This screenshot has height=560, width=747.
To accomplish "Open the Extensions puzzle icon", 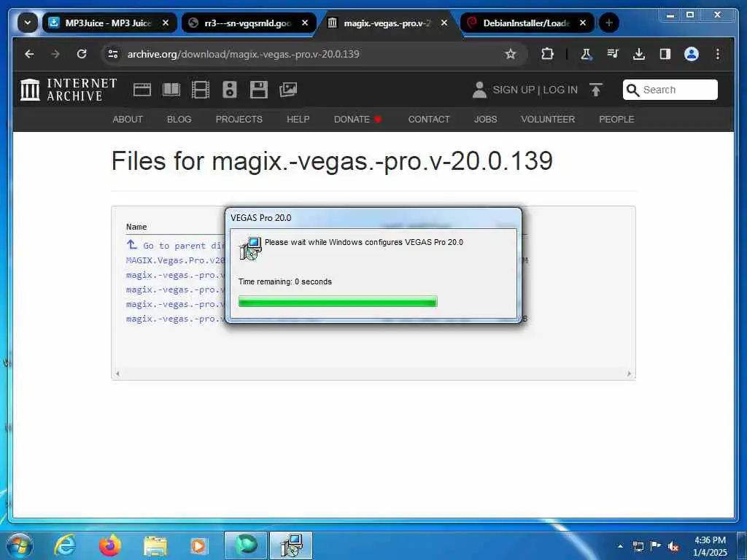I will tap(547, 54).
